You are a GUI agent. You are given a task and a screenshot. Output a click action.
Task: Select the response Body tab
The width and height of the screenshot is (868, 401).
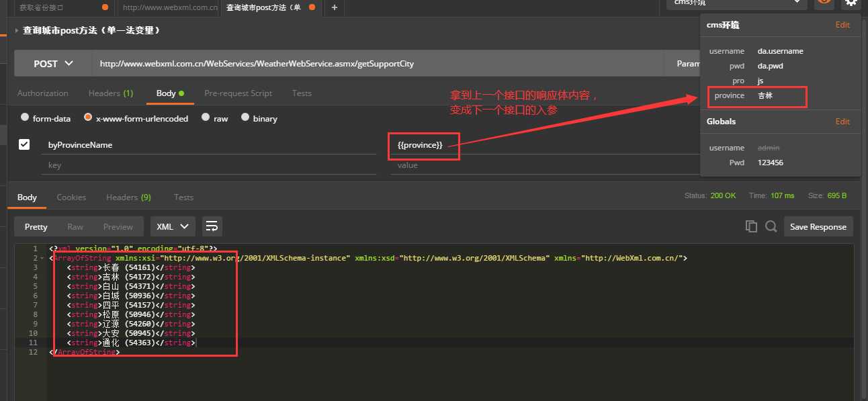click(x=27, y=197)
